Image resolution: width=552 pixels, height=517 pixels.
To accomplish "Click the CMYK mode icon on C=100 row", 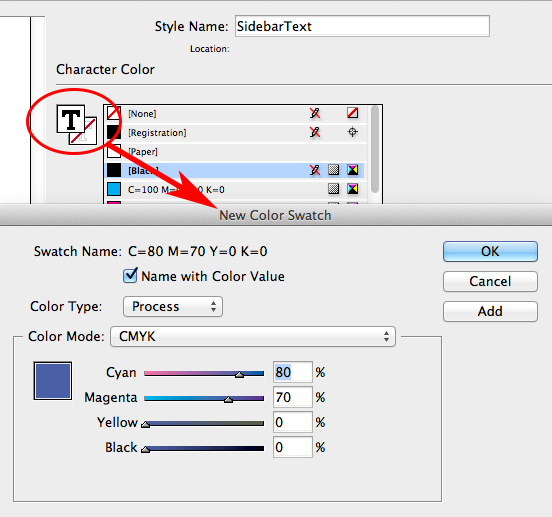I will click(x=352, y=189).
